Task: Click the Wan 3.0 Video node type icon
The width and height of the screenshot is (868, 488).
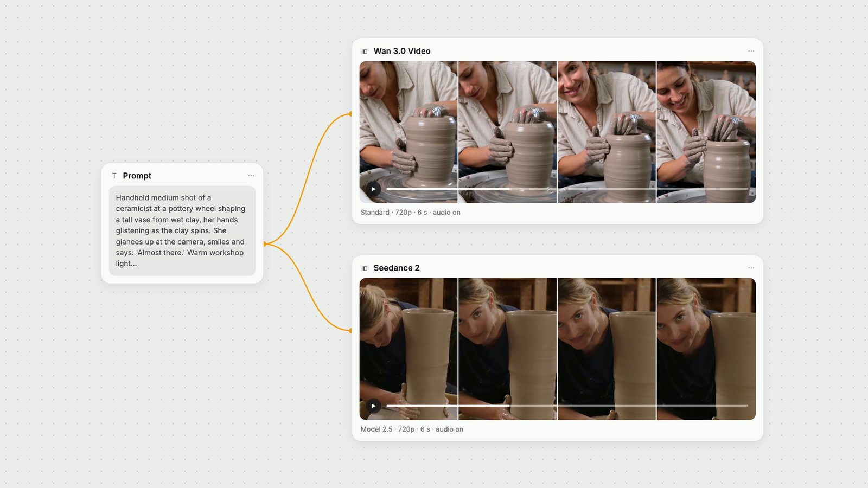Action: click(x=365, y=52)
